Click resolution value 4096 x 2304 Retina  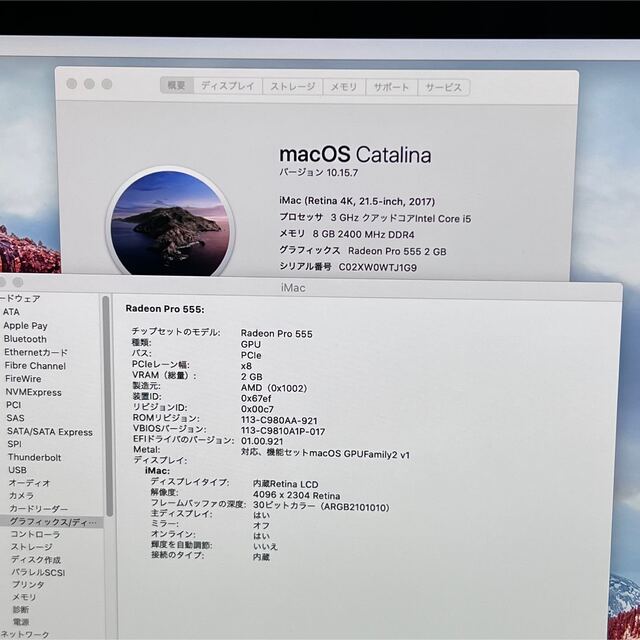tap(296, 496)
